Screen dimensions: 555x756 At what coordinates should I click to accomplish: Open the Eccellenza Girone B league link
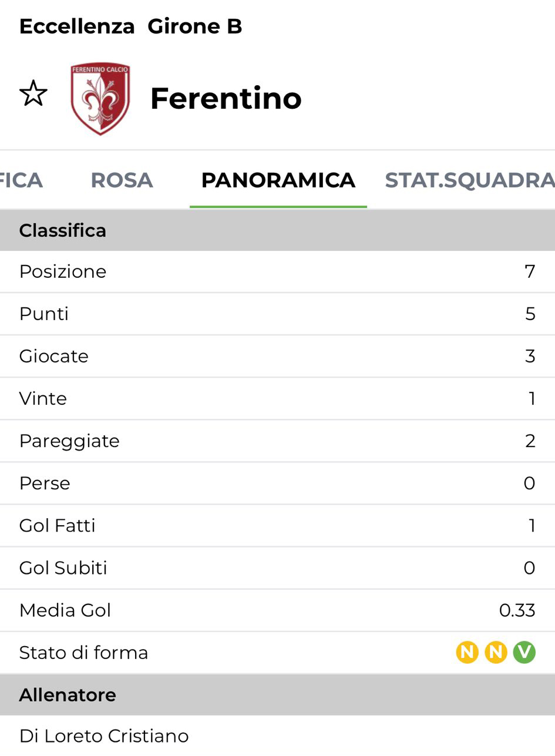[x=130, y=26]
